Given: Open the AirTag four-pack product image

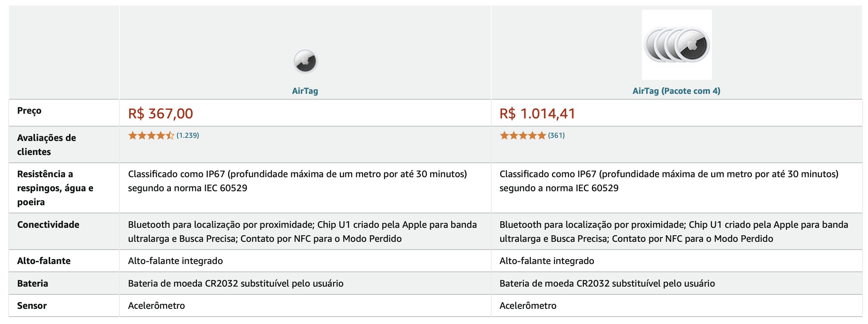Looking at the screenshot, I should [x=676, y=45].
